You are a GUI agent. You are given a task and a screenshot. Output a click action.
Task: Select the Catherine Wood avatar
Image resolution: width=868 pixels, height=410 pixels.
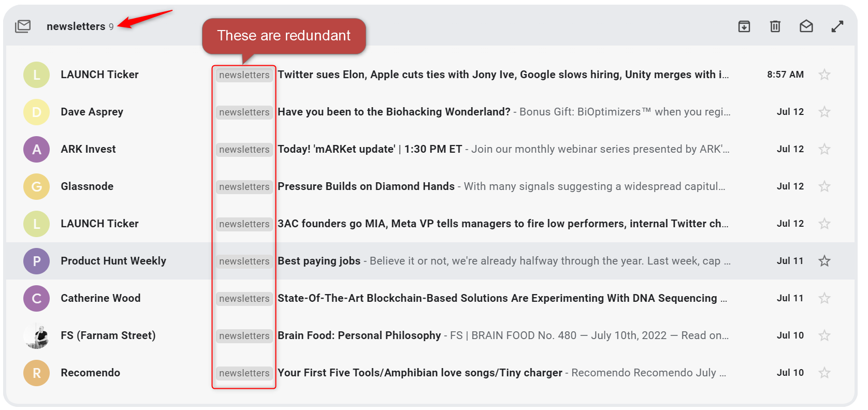pyautogui.click(x=36, y=298)
